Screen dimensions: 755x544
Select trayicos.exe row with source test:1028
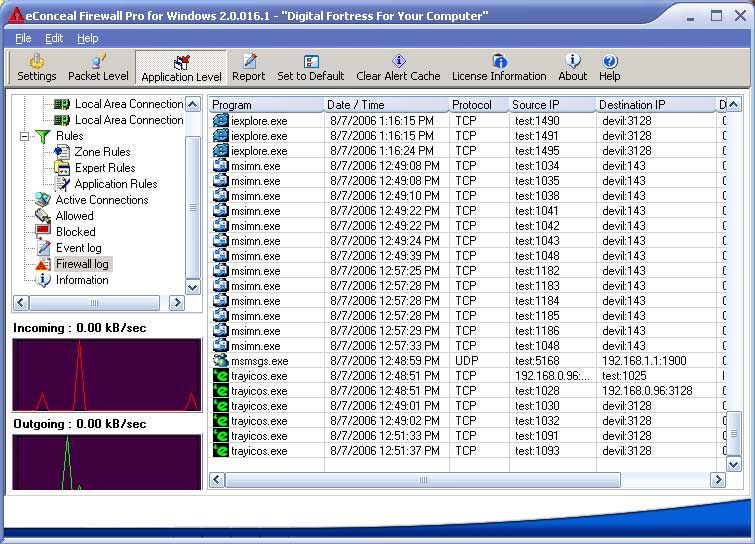point(468,390)
